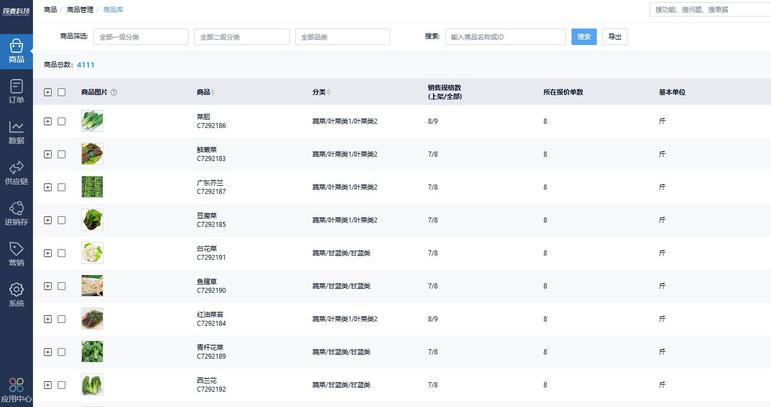This screenshot has height=407, width=771.
Task: Open image of product C7292189
Action: 92,351
